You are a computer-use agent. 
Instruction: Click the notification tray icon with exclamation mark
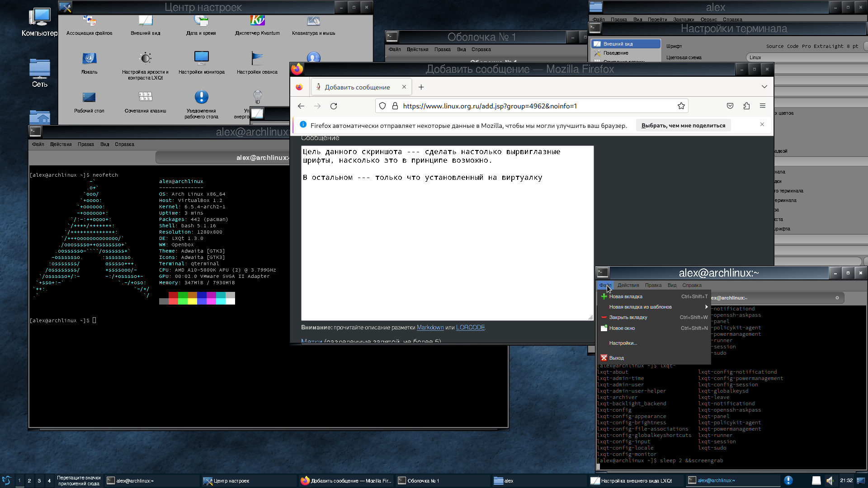click(x=788, y=480)
